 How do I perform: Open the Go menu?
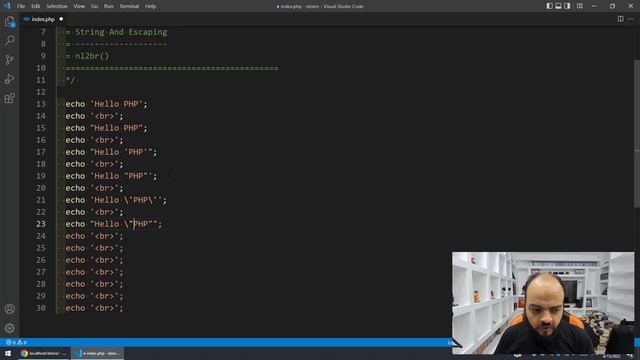[x=94, y=6]
